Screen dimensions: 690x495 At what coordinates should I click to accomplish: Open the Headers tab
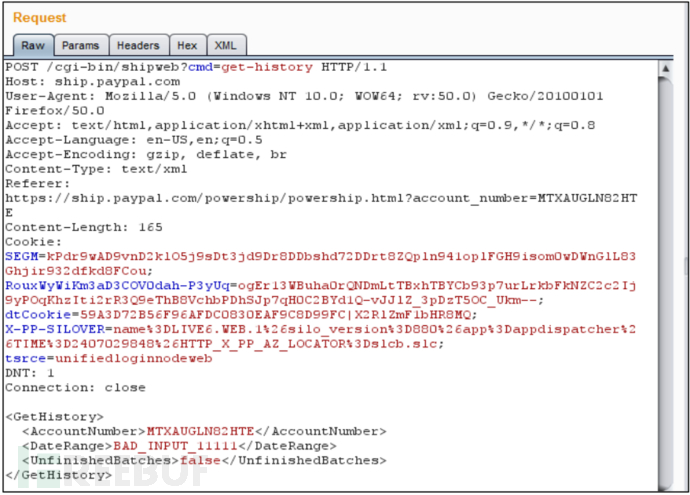[138, 45]
